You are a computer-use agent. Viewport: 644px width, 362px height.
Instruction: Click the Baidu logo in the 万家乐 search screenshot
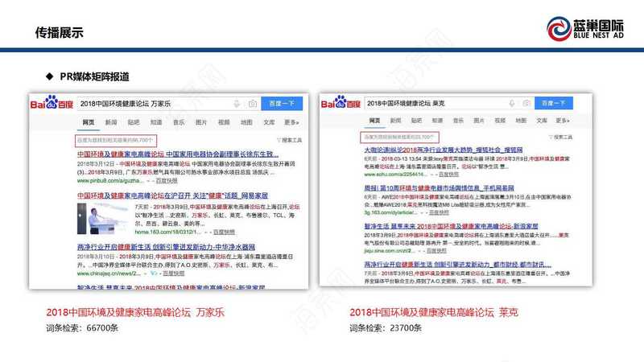point(52,103)
